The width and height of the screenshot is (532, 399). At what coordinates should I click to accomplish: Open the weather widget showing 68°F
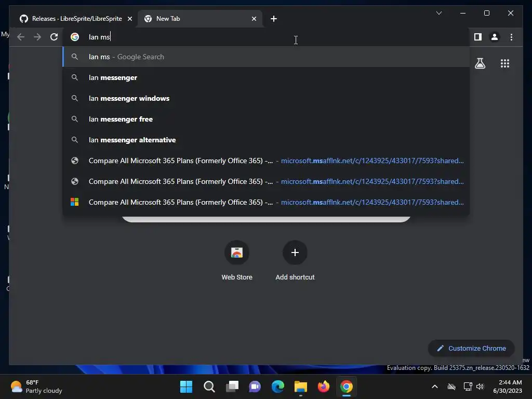pyautogui.click(x=37, y=387)
